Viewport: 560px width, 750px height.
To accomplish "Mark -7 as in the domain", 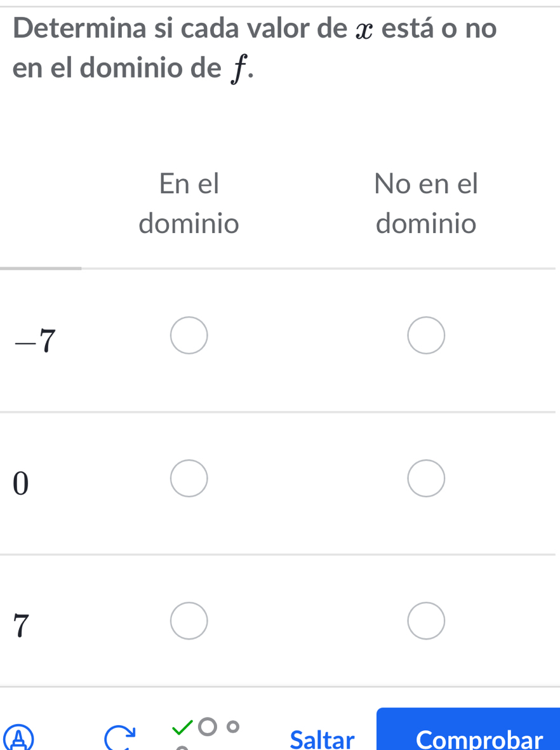I will click(189, 335).
